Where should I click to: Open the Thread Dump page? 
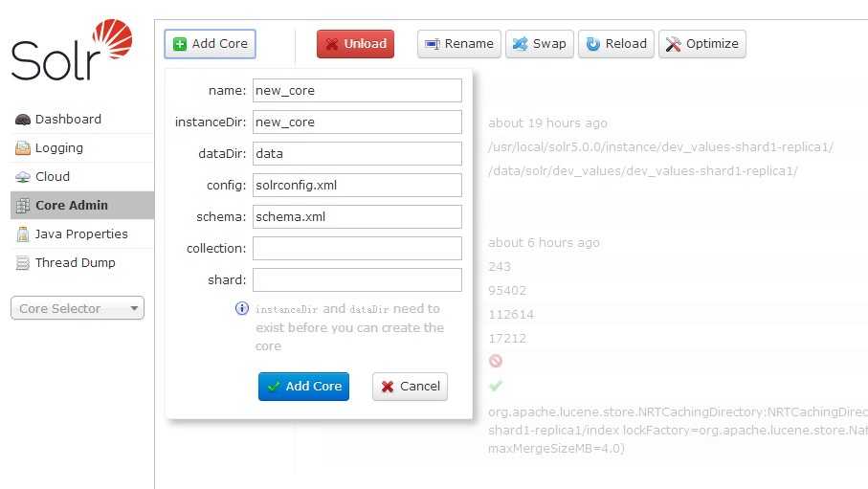point(83,263)
